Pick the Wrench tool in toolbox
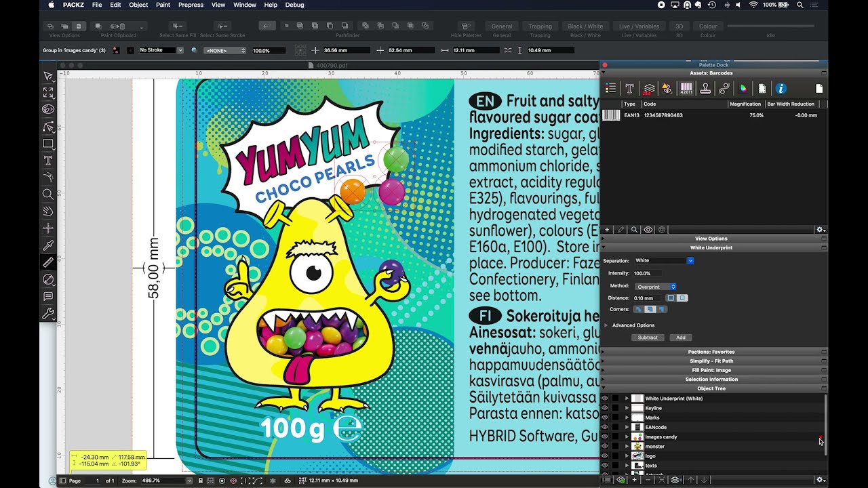 (48, 313)
